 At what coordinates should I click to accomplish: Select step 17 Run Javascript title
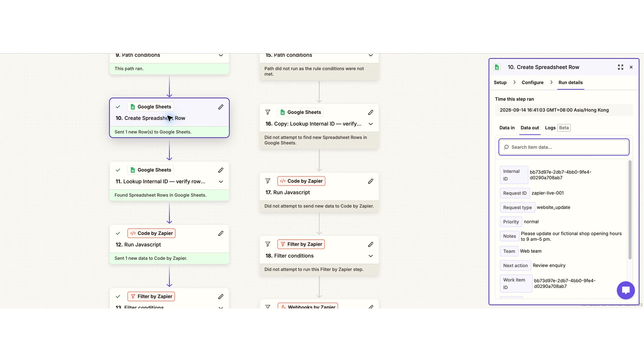click(287, 192)
